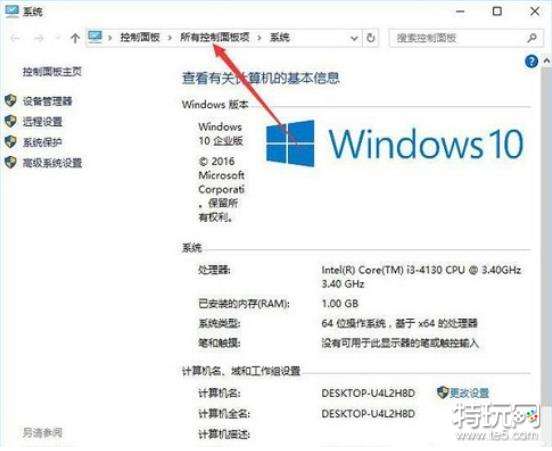Go up one folder level arrow

[75, 38]
